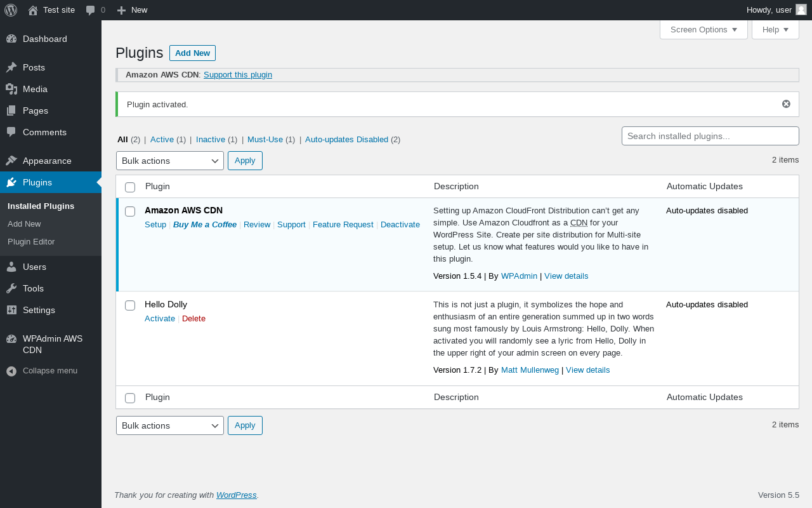Click the Search installed plugins field
The image size is (812, 508).
click(x=710, y=136)
